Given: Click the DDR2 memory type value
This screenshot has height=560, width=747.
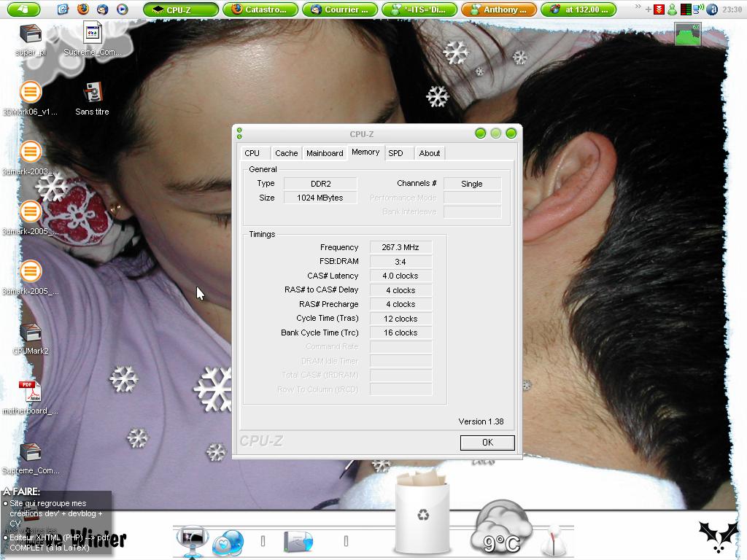Looking at the screenshot, I should [x=320, y=183].
